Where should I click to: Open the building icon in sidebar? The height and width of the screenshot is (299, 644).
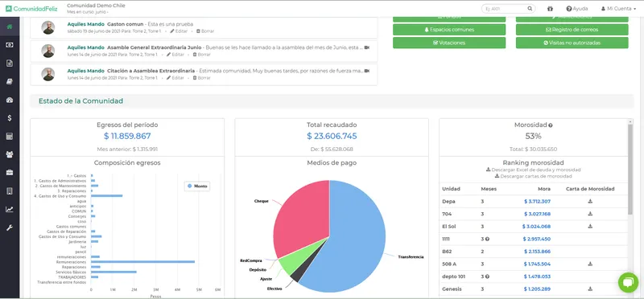tap(9, 191)
